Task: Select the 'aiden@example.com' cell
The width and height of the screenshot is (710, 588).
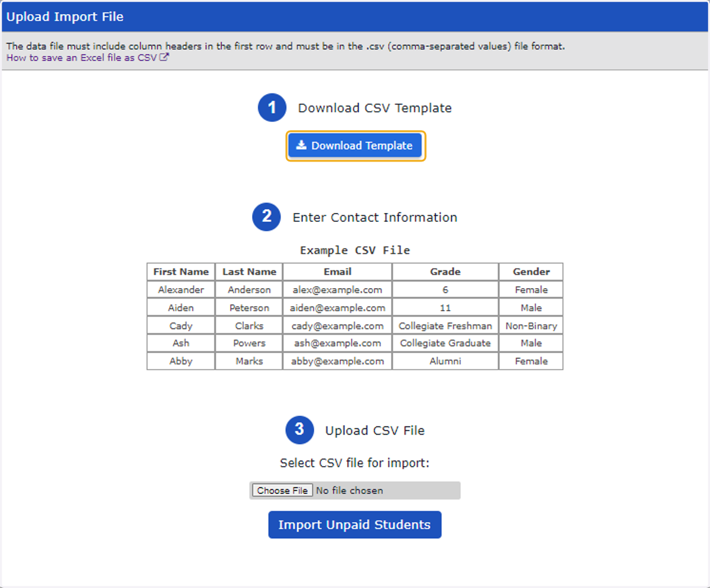Action: point(337,308)
